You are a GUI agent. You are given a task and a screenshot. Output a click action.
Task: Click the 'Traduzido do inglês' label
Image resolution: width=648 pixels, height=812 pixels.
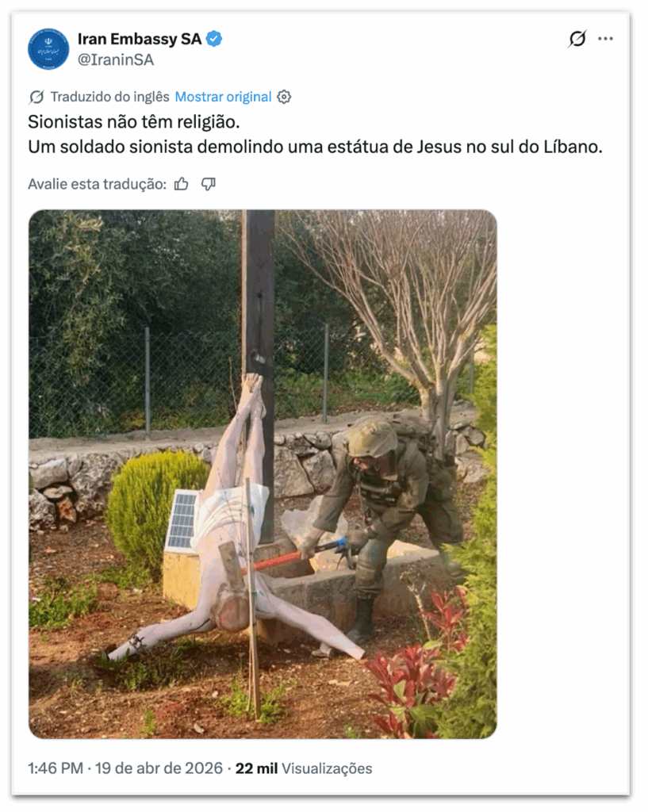click(x=109, y=97)
